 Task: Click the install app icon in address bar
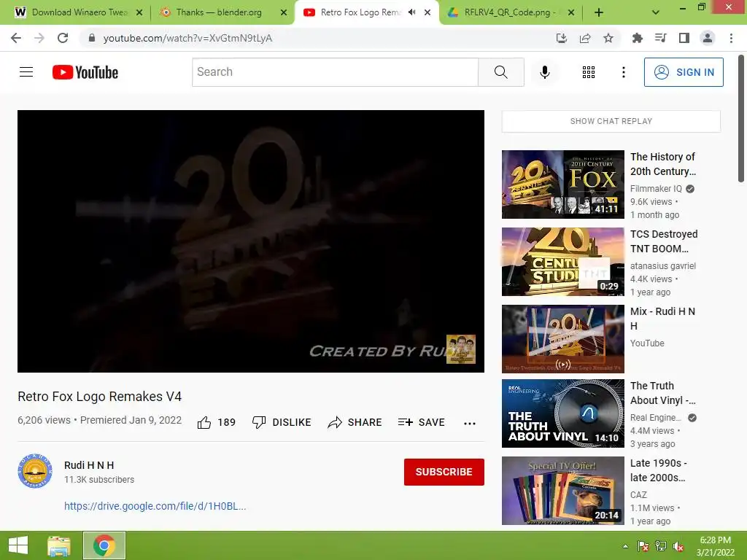click(x=562, y=38)
